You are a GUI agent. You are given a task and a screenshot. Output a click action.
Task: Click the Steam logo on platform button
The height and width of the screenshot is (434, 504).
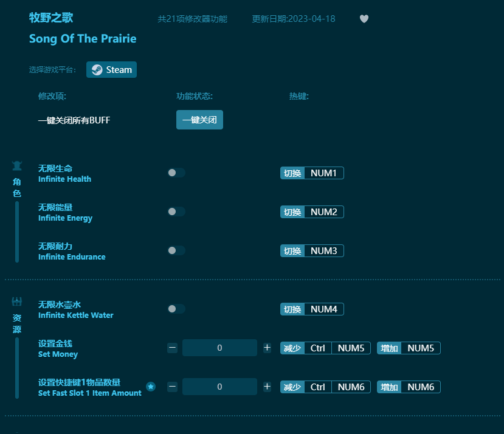tap(96, 69)
